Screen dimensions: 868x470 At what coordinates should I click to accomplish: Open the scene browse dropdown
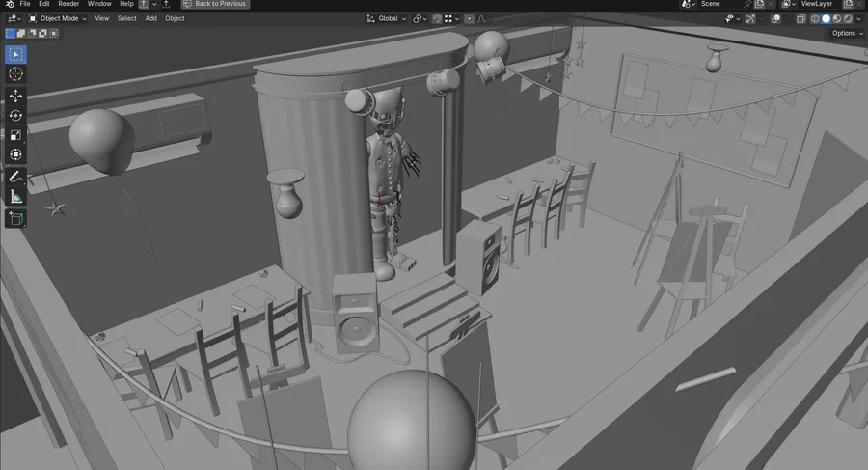click(x=688, y=4)
